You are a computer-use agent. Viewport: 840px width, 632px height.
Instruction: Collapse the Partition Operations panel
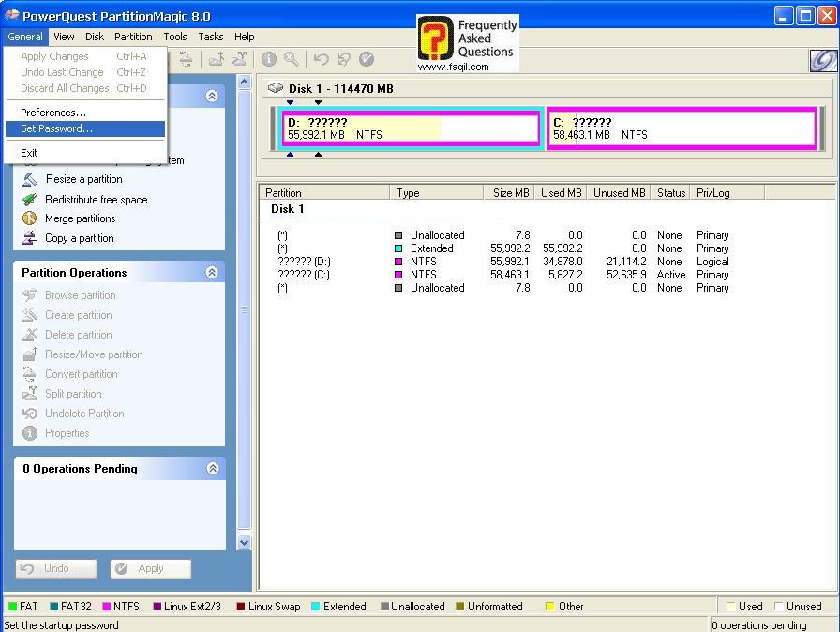tap(212, 272)
